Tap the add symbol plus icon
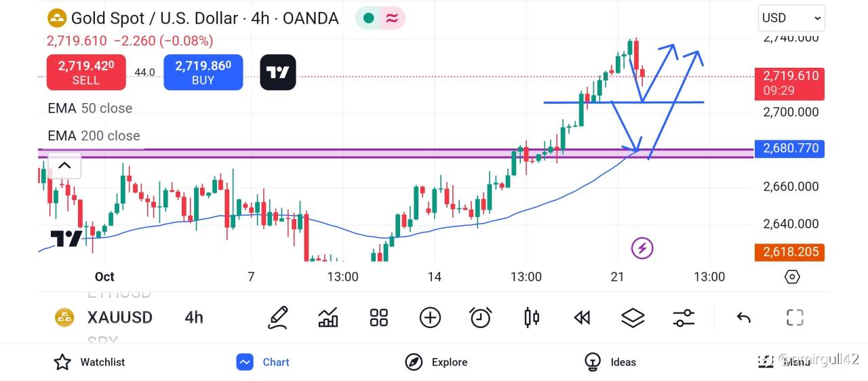 pyautogui.click(x=430, y=317)
